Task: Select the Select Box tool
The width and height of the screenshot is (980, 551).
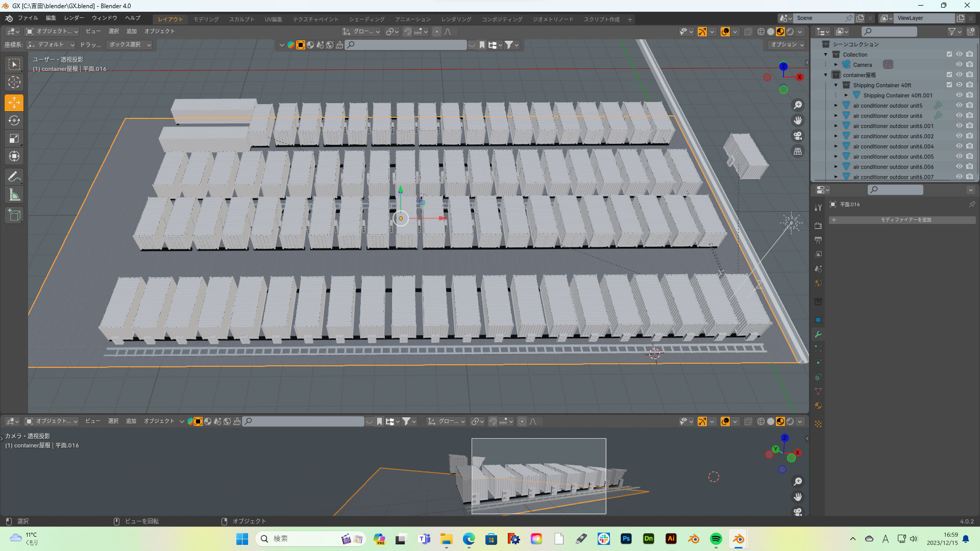Action: coord(14,64)
